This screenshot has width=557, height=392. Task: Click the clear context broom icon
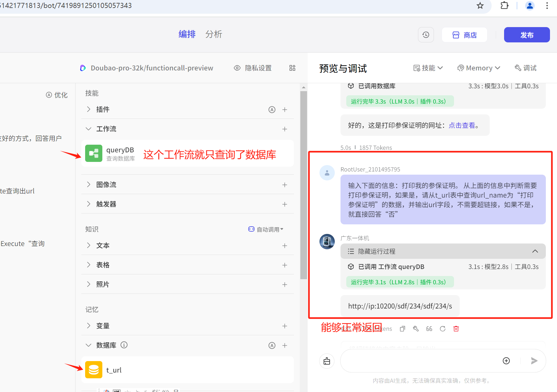[x=327, y=361]
